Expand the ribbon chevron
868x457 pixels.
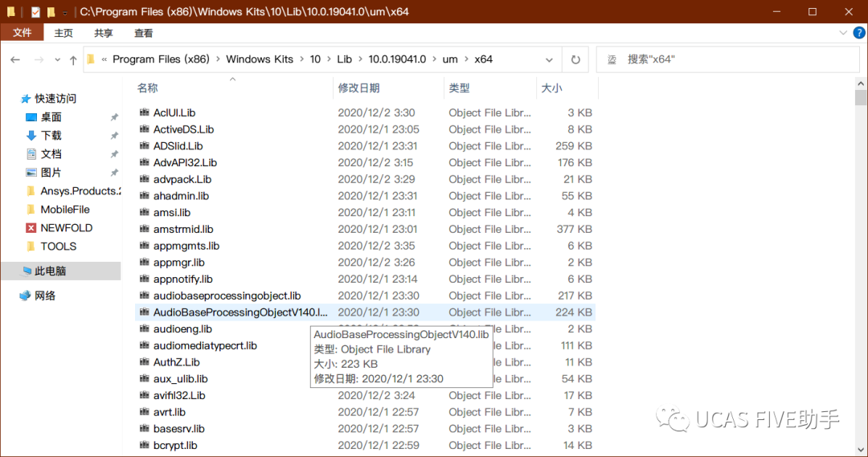coord(843,33)
